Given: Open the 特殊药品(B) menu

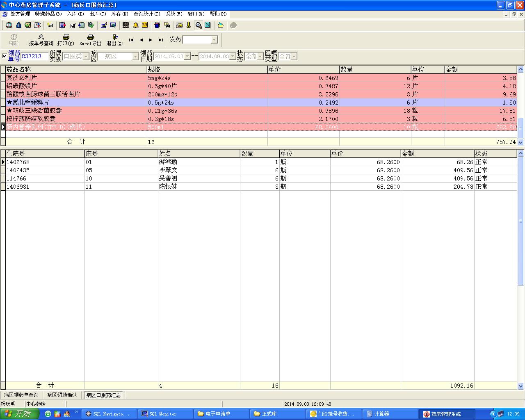Looking at the screenshot, I should [48, 14].
